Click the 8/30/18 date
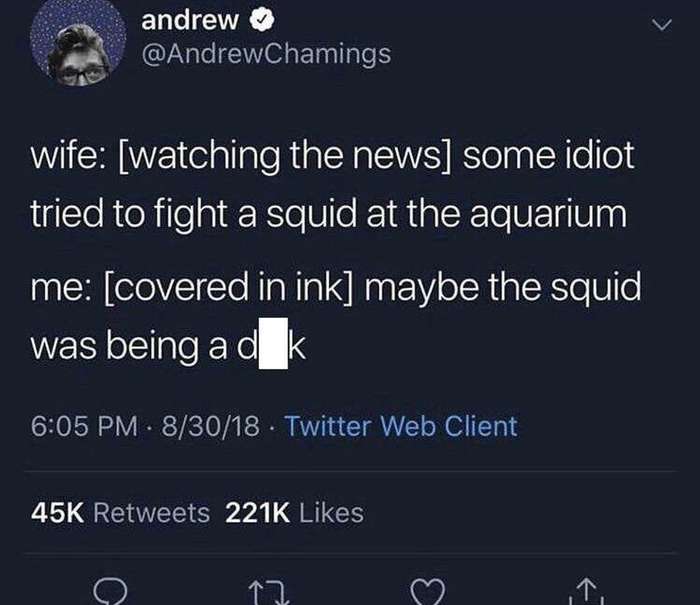The width and height of the screenshot is (700, 605). (x=210, y=426)
